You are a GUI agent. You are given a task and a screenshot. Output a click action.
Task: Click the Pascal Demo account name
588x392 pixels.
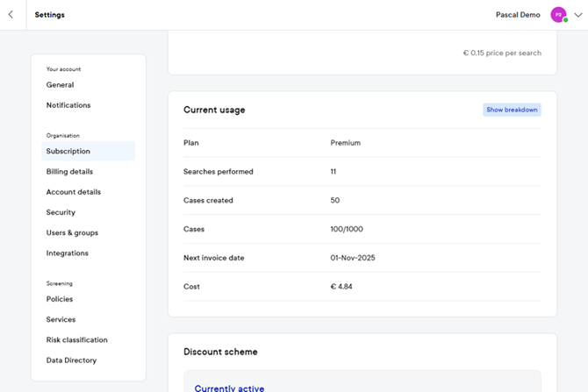tap(518, 15)
